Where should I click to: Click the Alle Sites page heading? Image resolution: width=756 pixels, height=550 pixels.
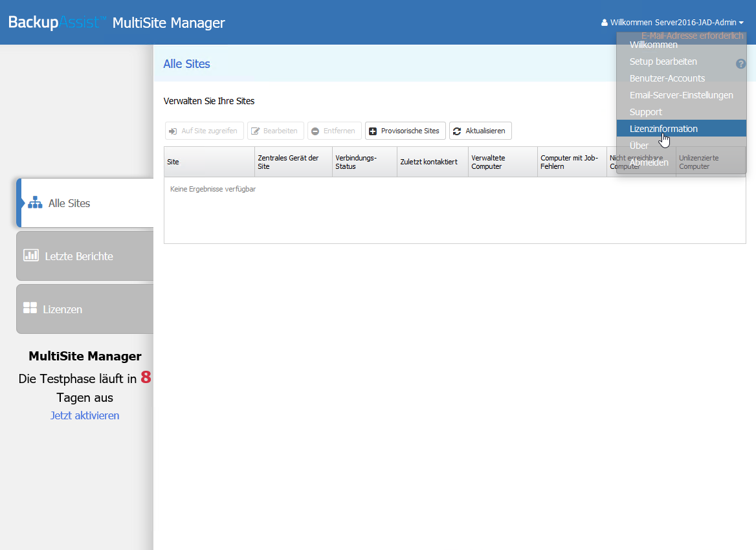(x=186, y=63)
